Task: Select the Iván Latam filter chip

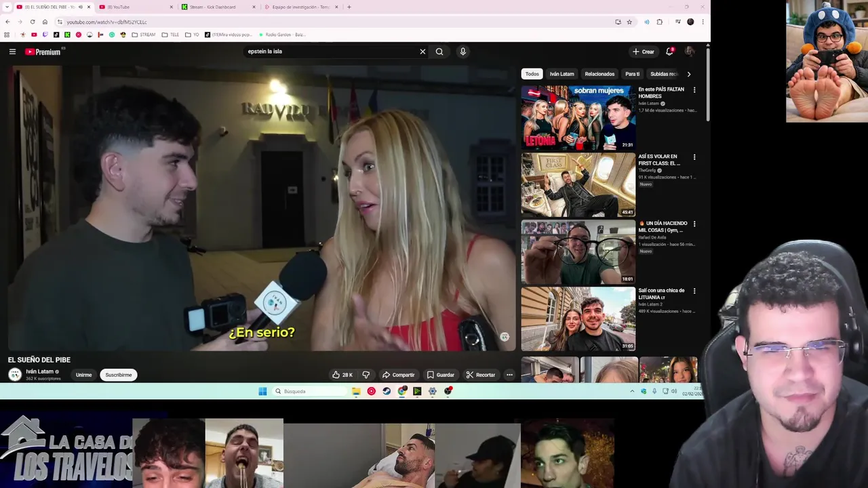Action: pyautogui.click(x=561, y=74)
